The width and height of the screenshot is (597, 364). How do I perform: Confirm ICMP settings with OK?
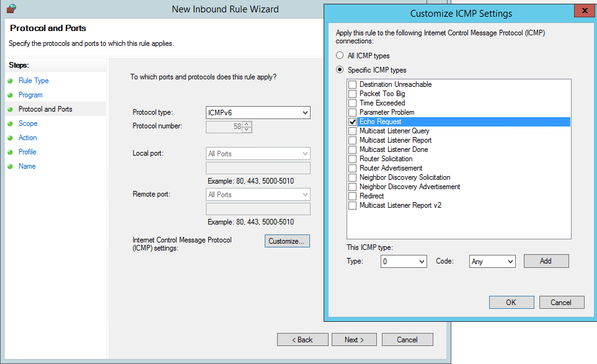pos(511,303)
